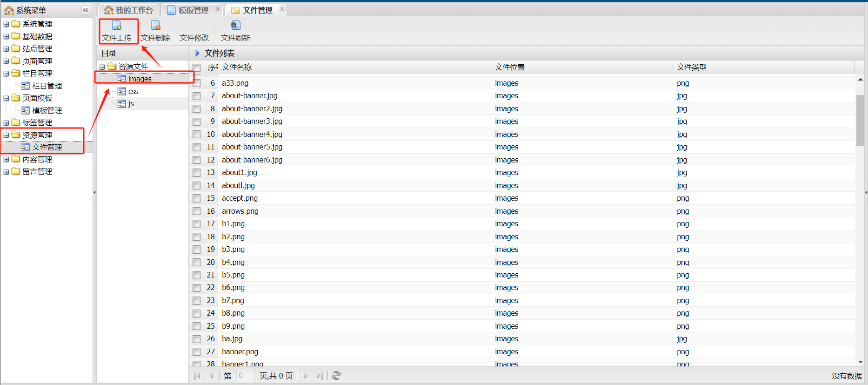Viewport: 868px width, 385px height.
Task: Click the 文件修改 button
Action: [x=194, y=38]
